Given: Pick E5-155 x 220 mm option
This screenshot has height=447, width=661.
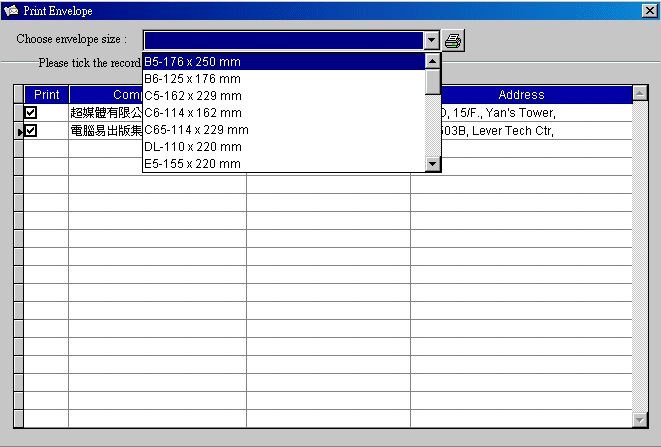Looking at the screenshot, I should (283, 164).
